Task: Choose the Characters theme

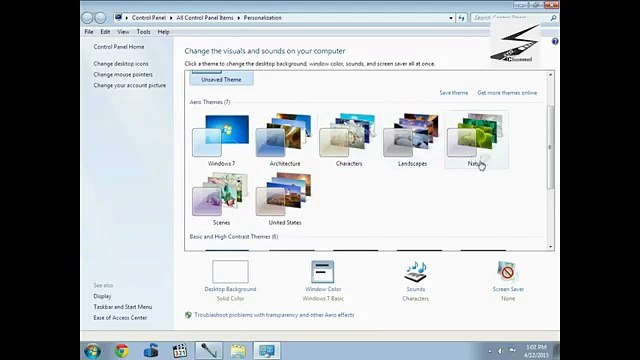Action: pyautogui.click(x=348, y=140)
